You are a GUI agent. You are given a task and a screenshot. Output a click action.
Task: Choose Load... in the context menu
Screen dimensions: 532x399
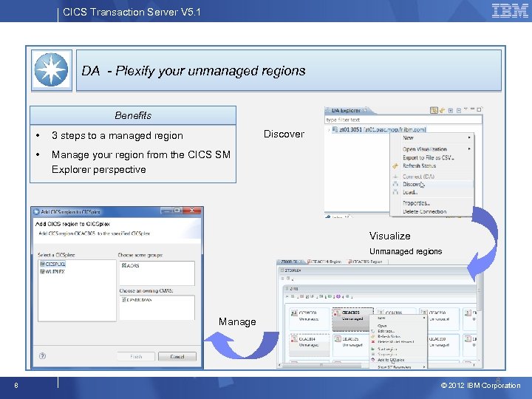click(x=432, y=192)
